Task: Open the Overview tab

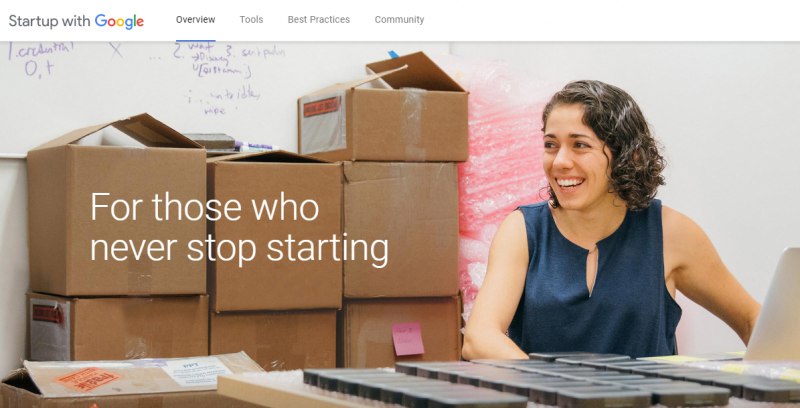Action: click(x=195, y=19)
